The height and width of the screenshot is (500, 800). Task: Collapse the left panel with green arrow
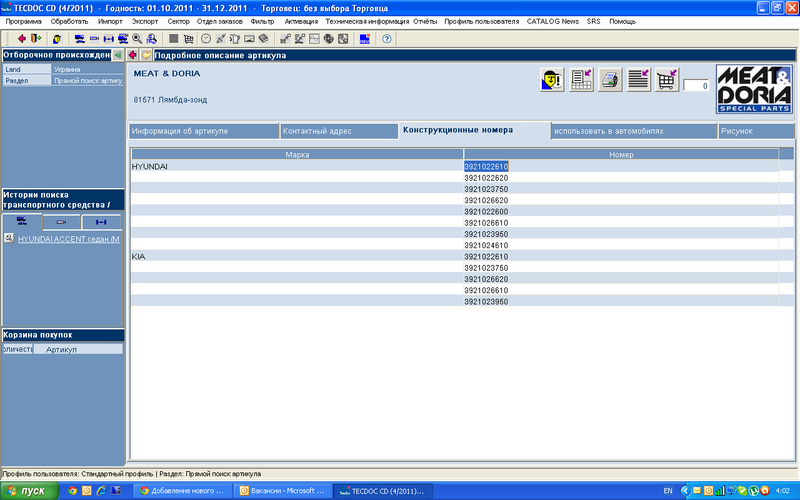click(x=117, y=55)
